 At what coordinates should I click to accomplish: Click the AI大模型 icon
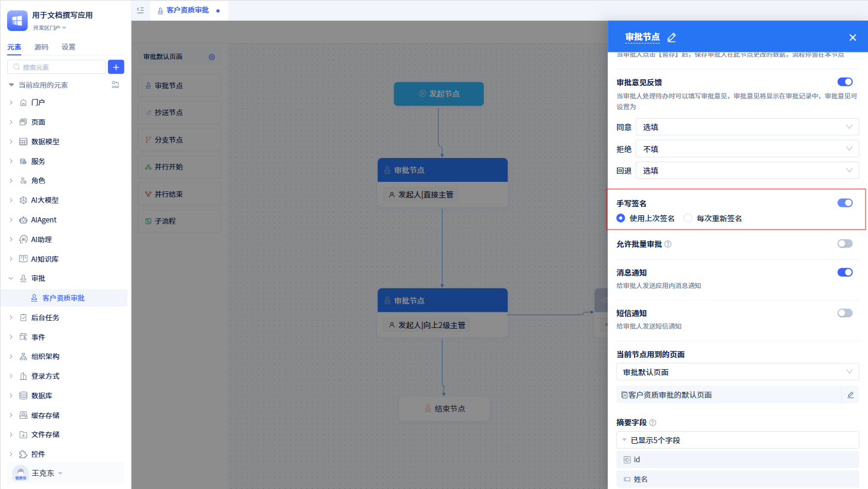pyautogui.click(x=23, y=200)
